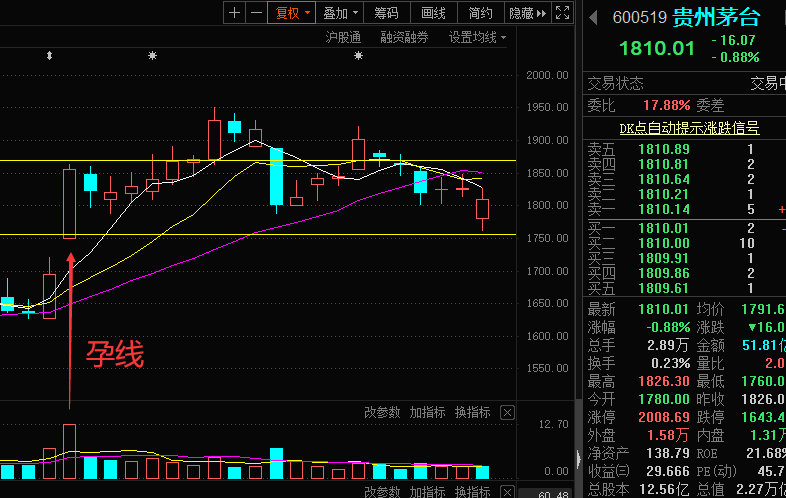Click the 换手 value 0.23%
Image resolution: width=786 pixels, height=498 pixels.
click(x=670, y=364)
